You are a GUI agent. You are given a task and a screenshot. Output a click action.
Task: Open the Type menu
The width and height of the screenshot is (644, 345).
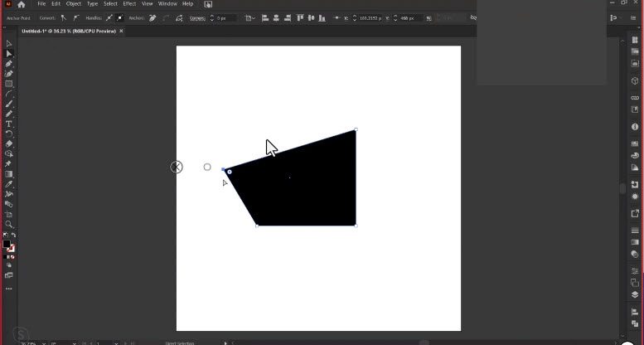(x=92, y=3)
